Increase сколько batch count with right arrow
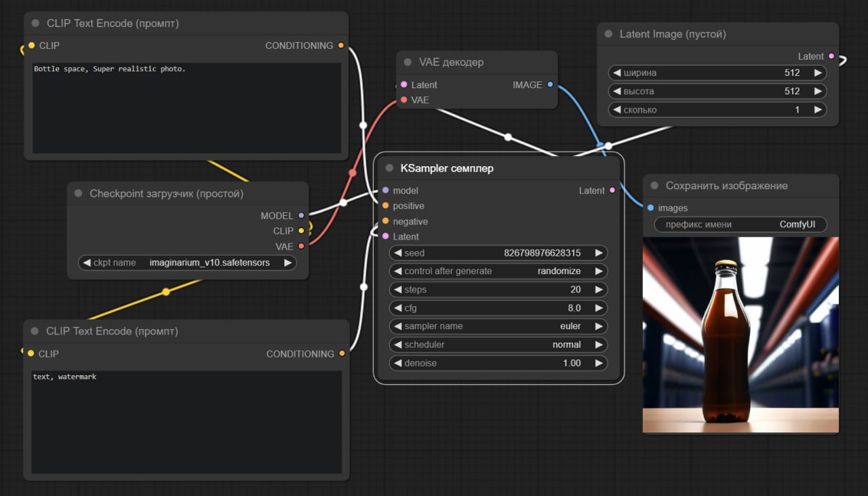 coord(818,110)
